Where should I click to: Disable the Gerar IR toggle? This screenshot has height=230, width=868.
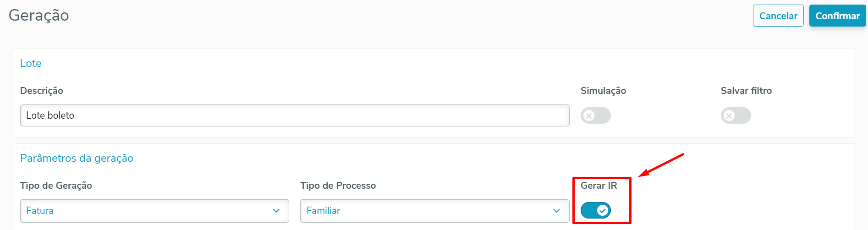pos(595,211)
